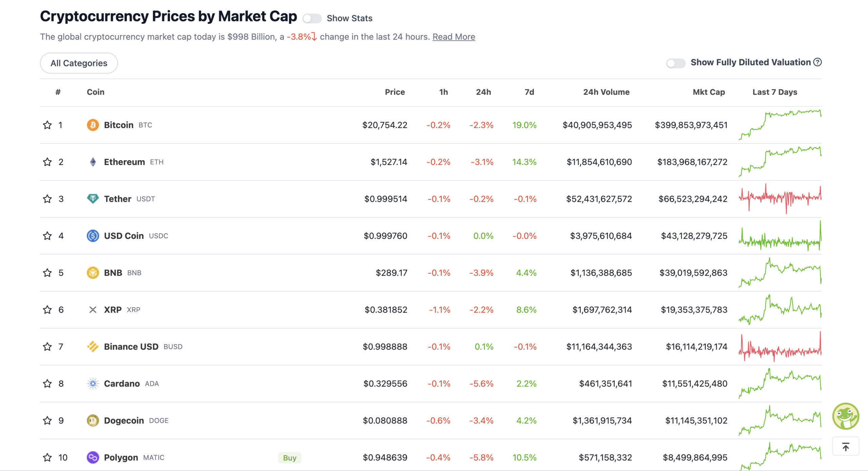The width and height of the screenshot is (868, 471).
Task: Sort by 7d change column
Action: coord(529,92)
